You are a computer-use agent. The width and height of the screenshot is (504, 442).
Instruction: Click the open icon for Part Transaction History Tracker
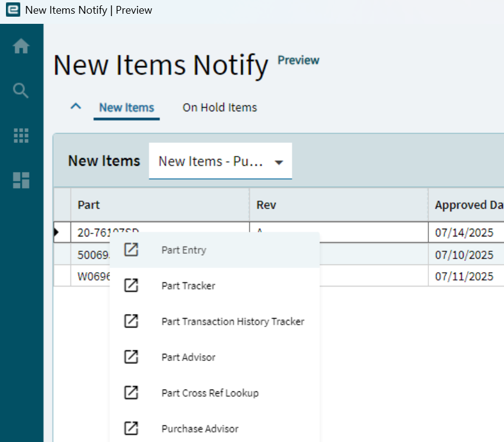(x=131, y=321)
